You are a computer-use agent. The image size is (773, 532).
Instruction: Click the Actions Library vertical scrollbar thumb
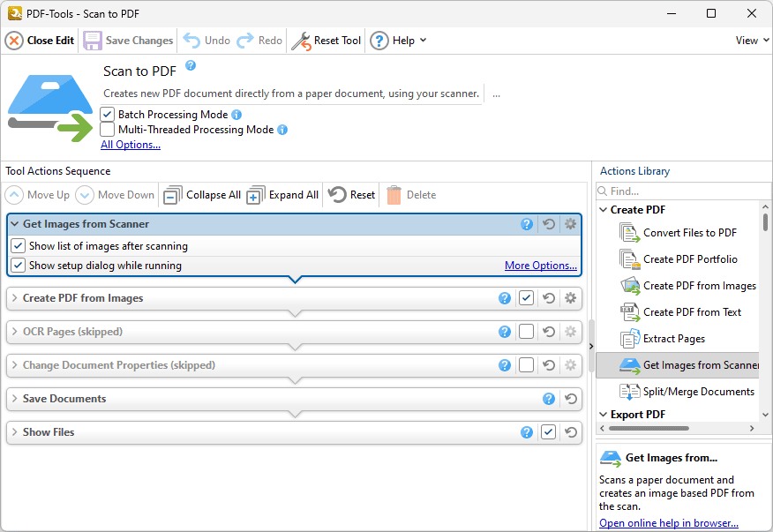coord(765,221)
